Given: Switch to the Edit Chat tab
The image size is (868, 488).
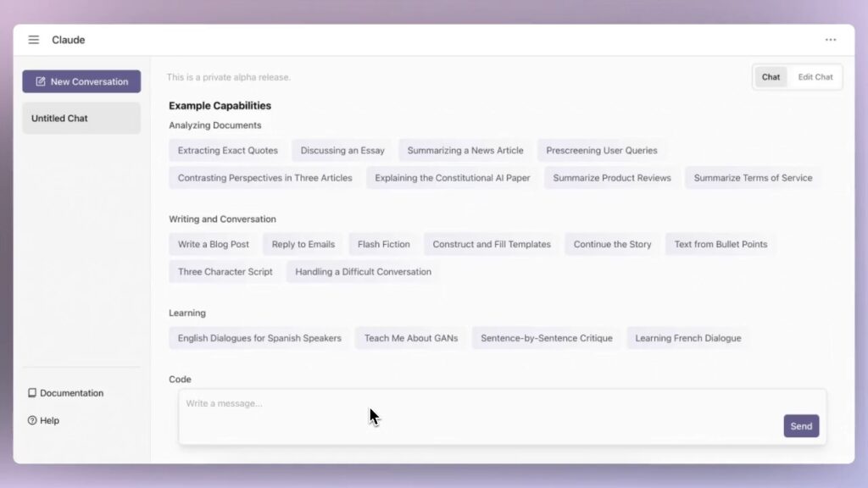Looking at the screenshot, I should click(815, 77).
